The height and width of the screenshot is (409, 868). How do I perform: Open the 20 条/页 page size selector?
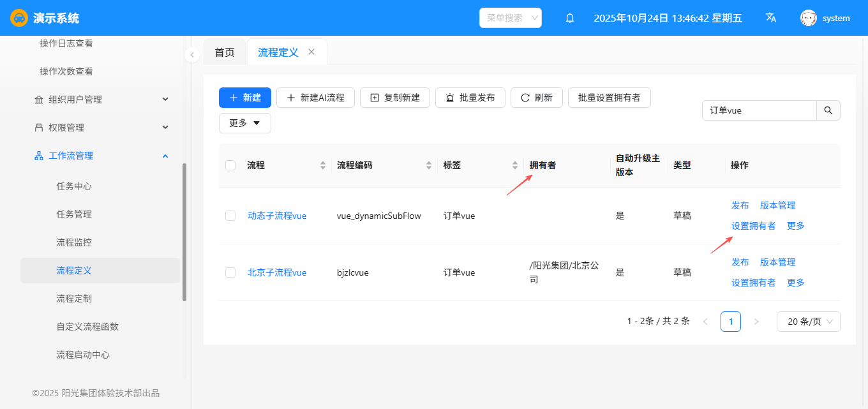point(808,322)
